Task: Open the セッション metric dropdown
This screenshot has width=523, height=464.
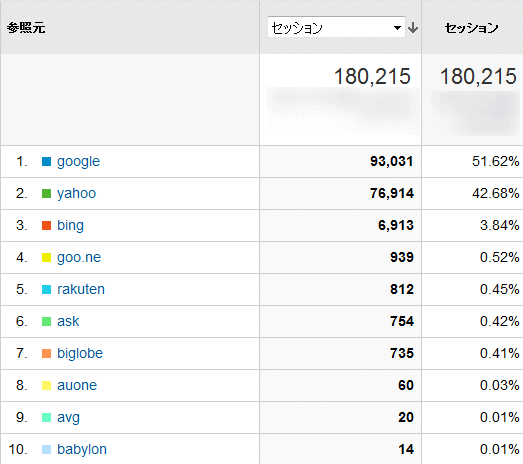Action: coord(336,27)
